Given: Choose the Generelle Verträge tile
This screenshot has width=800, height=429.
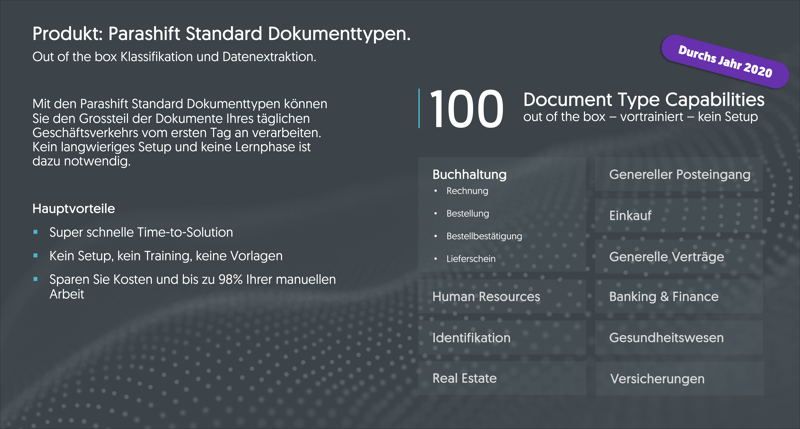Looking at the screenshot, I should point(679,256).
